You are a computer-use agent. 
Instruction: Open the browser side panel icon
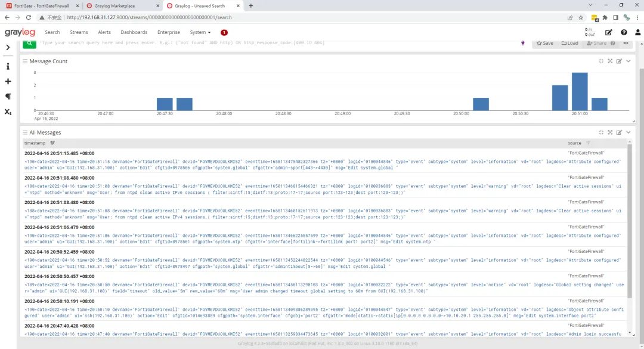pyautogui.click(x=615, y=18)
